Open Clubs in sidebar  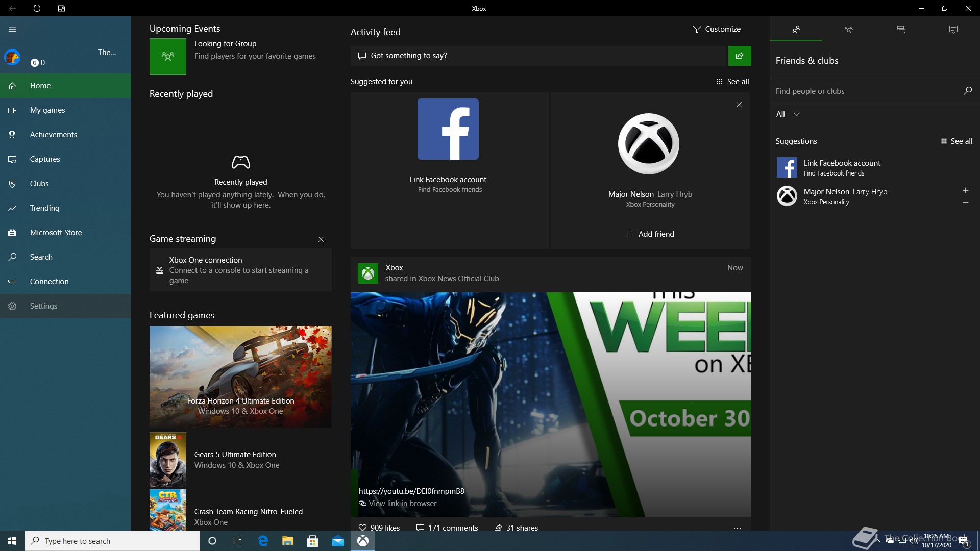point(65,184)
